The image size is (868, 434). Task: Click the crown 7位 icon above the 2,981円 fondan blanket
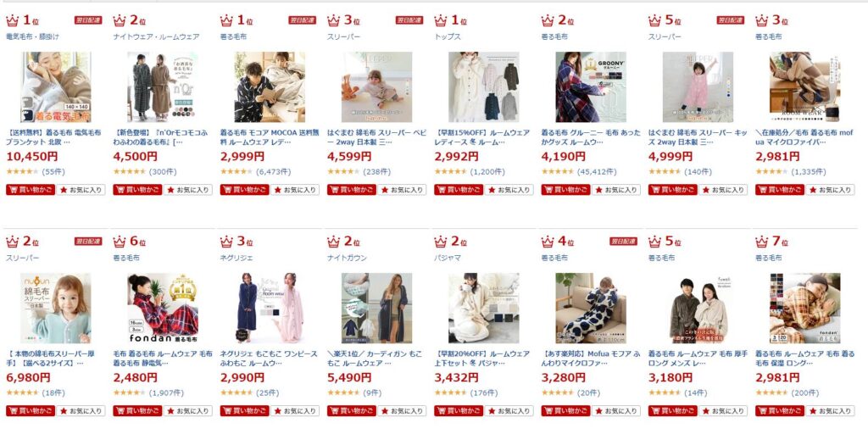(762, 242)
